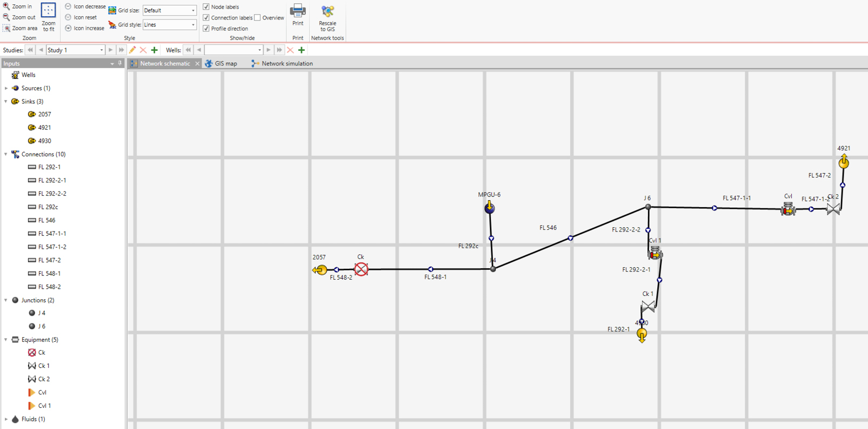
Task: Click the pin icon of Inputs panel
Action: click(x=120, y=63)
